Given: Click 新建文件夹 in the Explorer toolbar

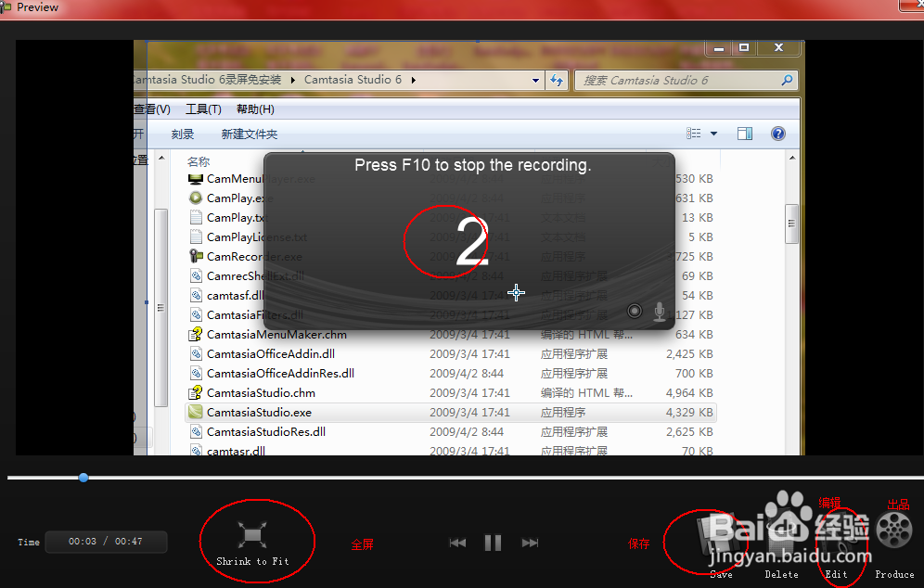Looking at the screenshot, I should pyautogui.click(x=250, y=134).
